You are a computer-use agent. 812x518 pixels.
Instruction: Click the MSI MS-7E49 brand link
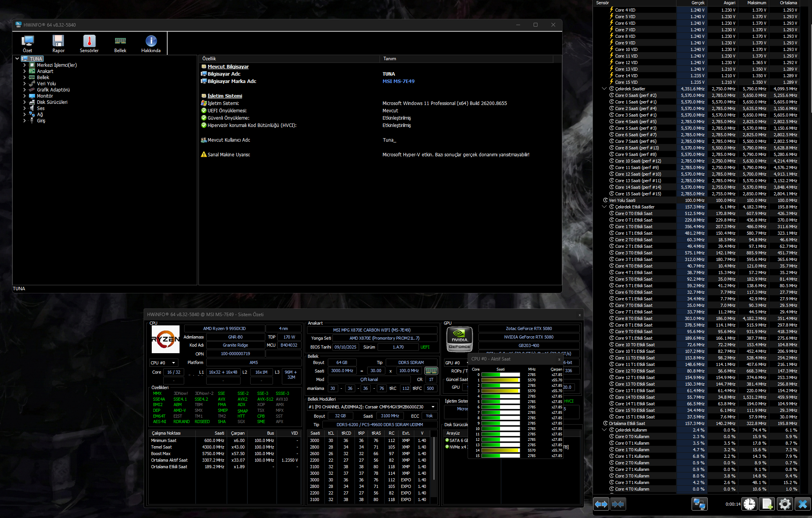click(x=398, y=81)
